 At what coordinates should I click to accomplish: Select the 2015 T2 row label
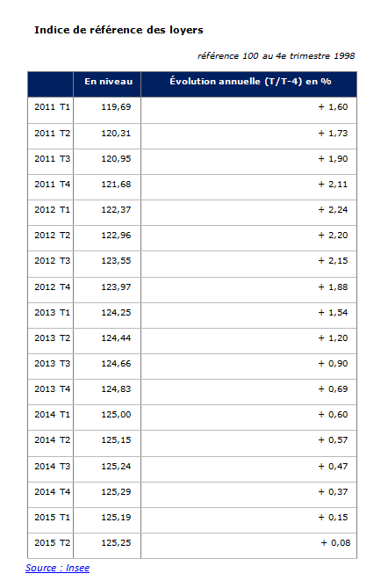52,542
